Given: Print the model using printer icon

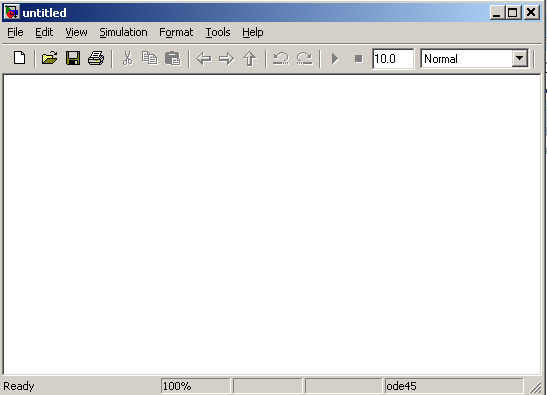Looking at the screenshot, I should (96, 58).
